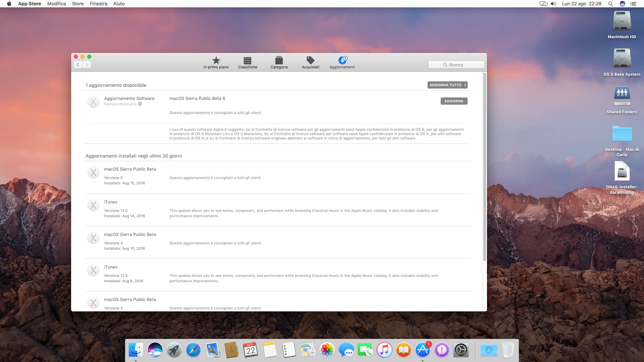Open the In primo piano star icon
This screenshot has height=362, width=644.
pyautogui.click(x=216, y=61)
